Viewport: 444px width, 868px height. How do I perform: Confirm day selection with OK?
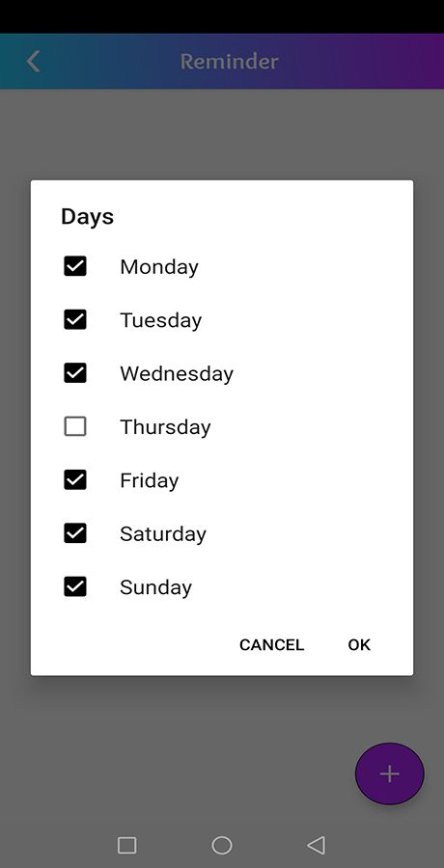pyautogui.click(x=359, y=645)
